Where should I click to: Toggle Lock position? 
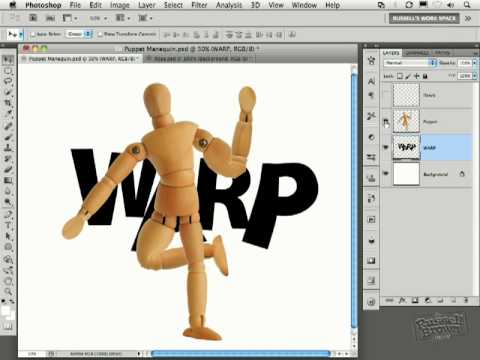417,76
